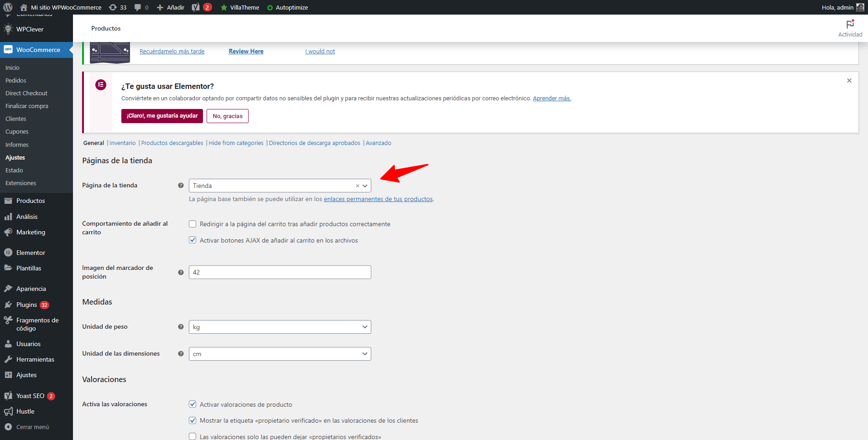Click the WooCommerce logo icon in the sidebar
Viewport: 868px width, 440px height.
click(x=8, y=50)
